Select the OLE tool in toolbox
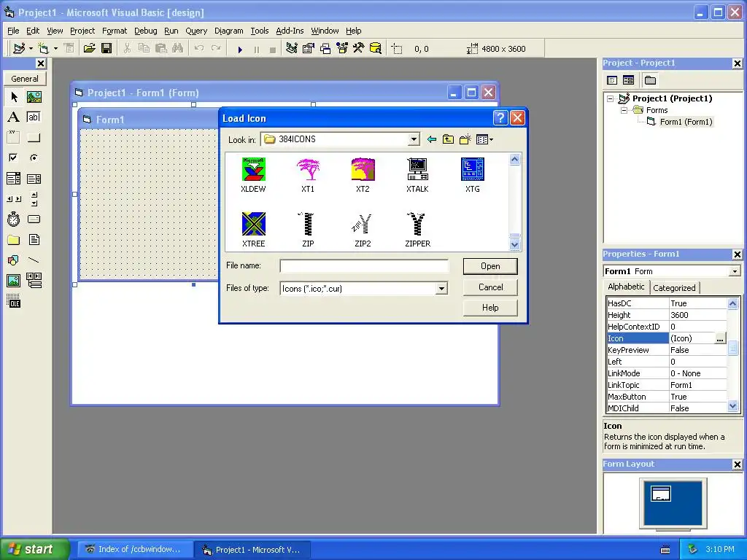747x560 pixels. coord(14,301)
